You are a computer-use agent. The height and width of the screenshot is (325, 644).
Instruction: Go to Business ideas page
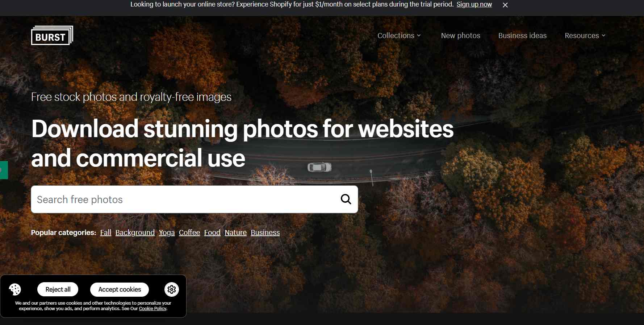[x=522, y=36]
